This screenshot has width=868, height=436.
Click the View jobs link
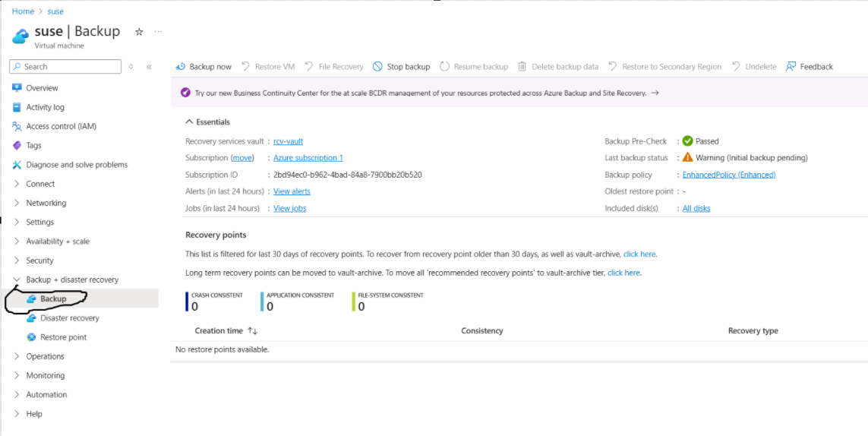(x=289, y=208)
